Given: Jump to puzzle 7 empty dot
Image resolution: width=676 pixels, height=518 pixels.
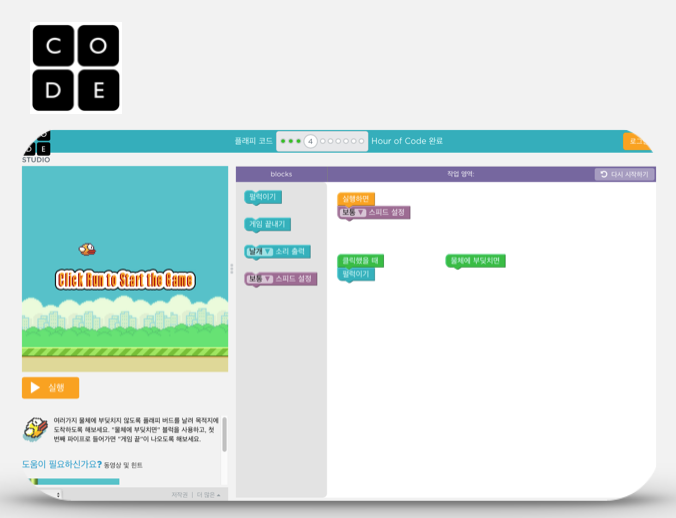Looking at the screenshot, I should pos(338,141).
